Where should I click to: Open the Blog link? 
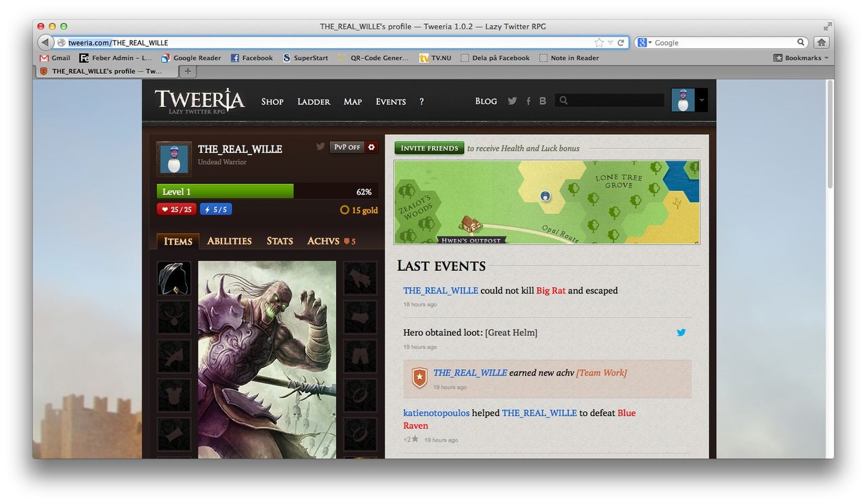coord(486,102)
